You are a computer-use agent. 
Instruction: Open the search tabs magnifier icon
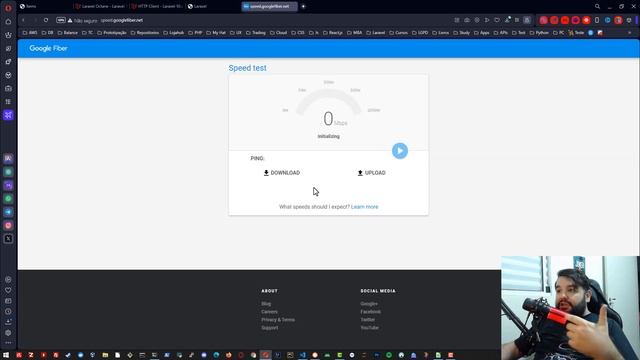[597, 7]
